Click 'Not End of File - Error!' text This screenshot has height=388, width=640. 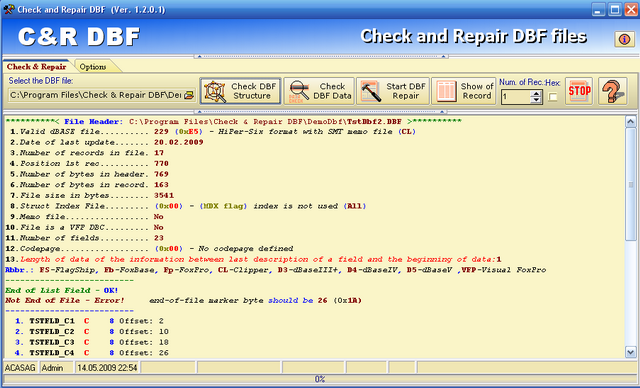tap(64, 301)
